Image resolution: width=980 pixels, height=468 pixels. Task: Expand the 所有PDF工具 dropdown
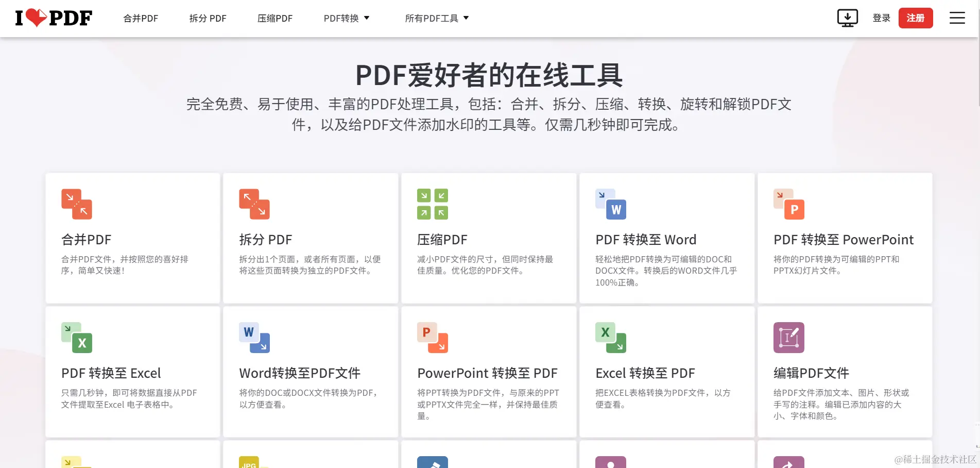437,18
